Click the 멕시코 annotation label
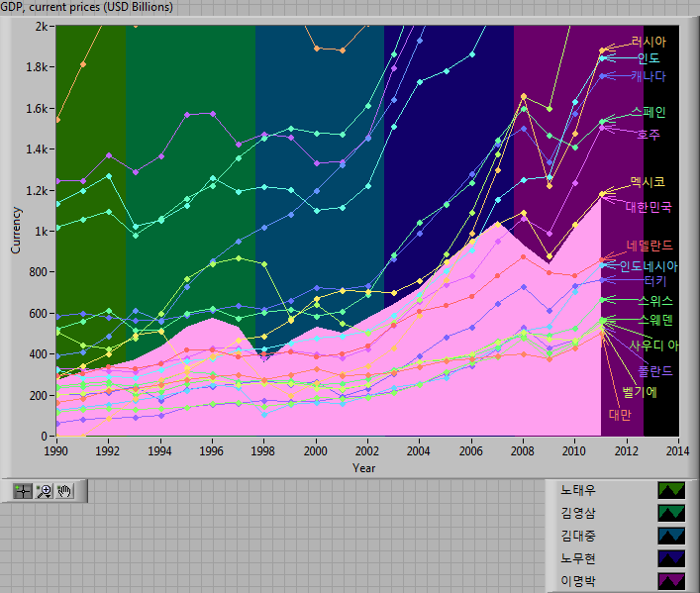Screen dimensions: 700x593 (x=648, y=182)
